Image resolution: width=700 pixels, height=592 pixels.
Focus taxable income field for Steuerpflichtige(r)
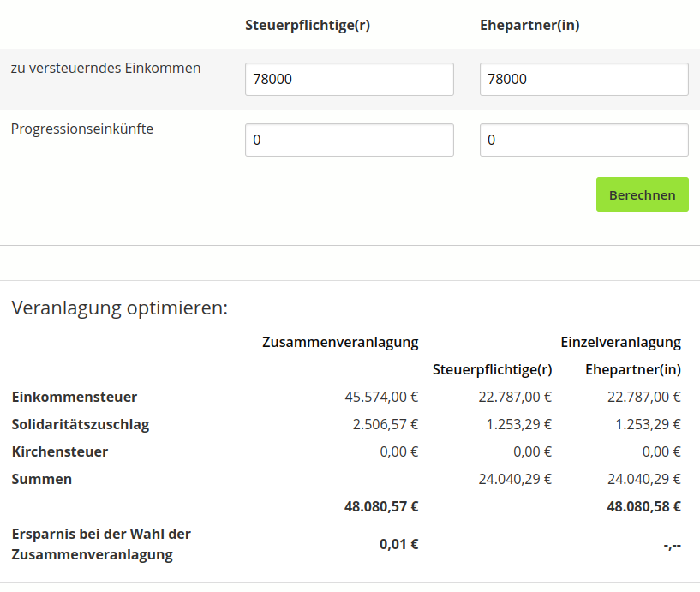coord(349,80)
